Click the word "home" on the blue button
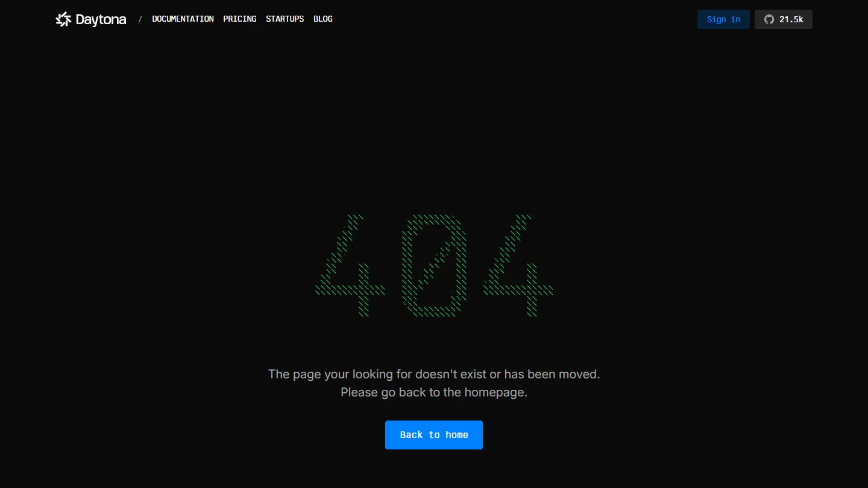This screenshot has width=868, height=488. click(457, 435)
